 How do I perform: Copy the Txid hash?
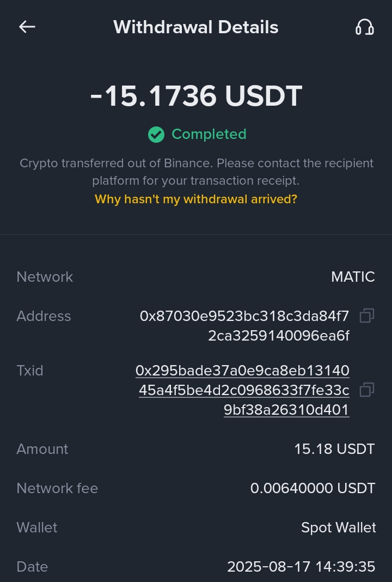pyautogui.click(x=367, y=390)
